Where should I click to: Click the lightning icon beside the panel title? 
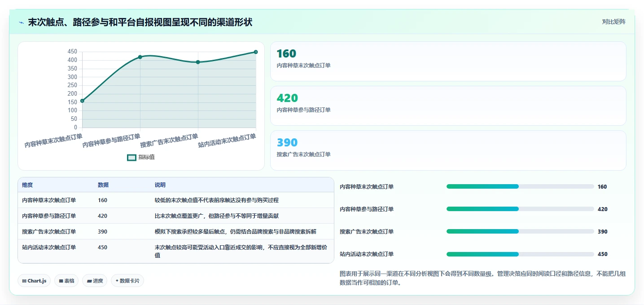pyautogui.click(x=22, y=22)
